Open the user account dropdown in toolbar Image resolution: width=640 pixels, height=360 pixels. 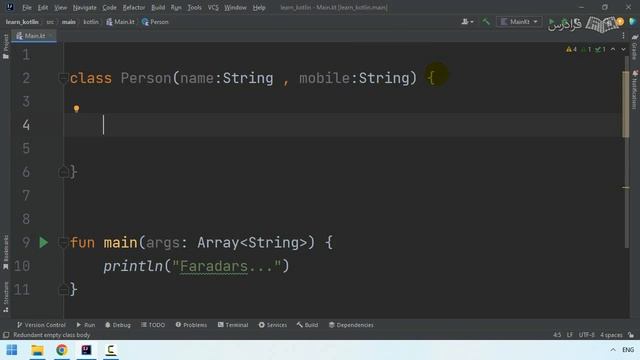coord(467,22)
